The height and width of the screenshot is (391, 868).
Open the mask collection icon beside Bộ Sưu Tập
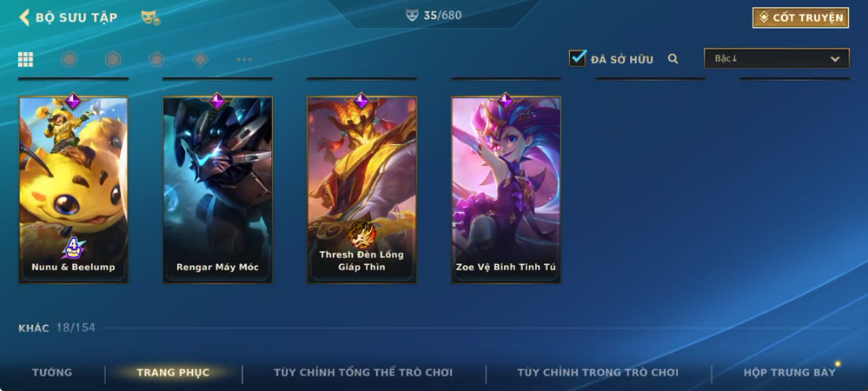(x=150, y=18)
